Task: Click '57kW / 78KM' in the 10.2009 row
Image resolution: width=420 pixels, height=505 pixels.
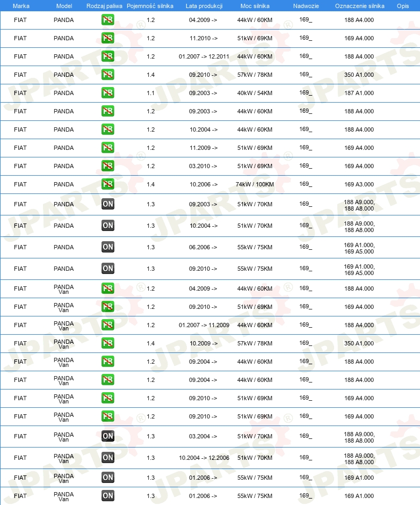Action: (x=255, y=343)
